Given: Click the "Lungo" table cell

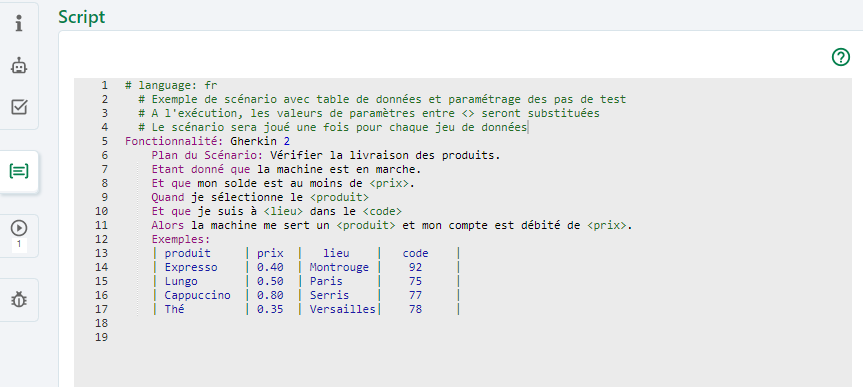Looking at the screenshot, I should click(181, 281).
